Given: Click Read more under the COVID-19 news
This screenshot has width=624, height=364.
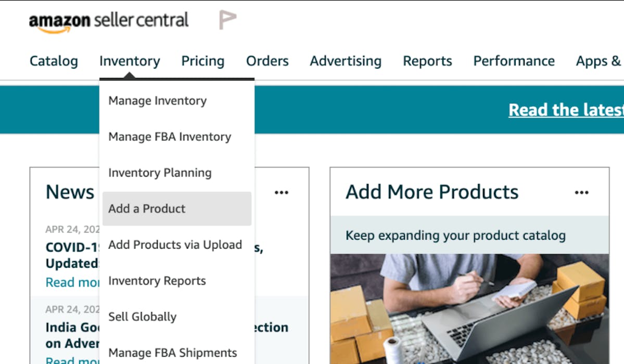Looking at the screenshot, I should click(72, 282).
